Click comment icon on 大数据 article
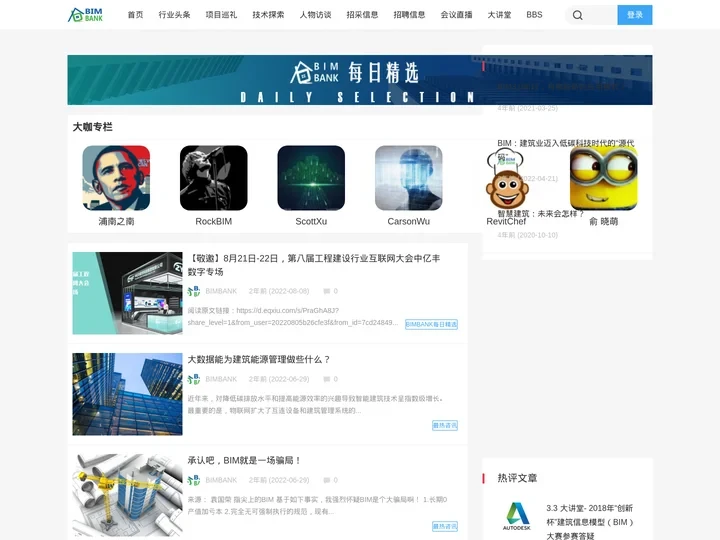This screenshot has height=540, width=720. click(x=326, y=379)
